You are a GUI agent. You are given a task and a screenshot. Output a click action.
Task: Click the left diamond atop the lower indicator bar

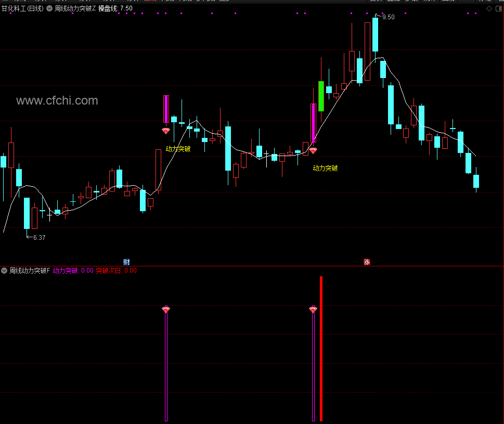(166, 309)
